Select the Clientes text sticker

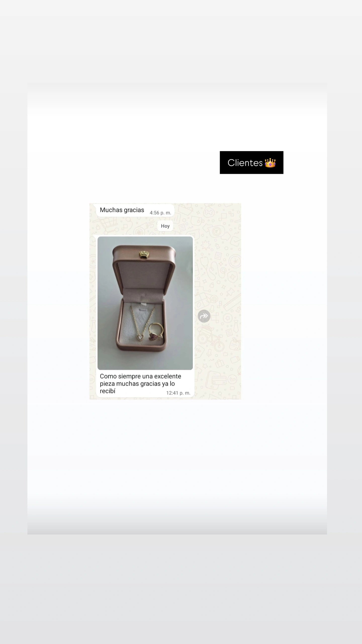[x=251, y=163]
